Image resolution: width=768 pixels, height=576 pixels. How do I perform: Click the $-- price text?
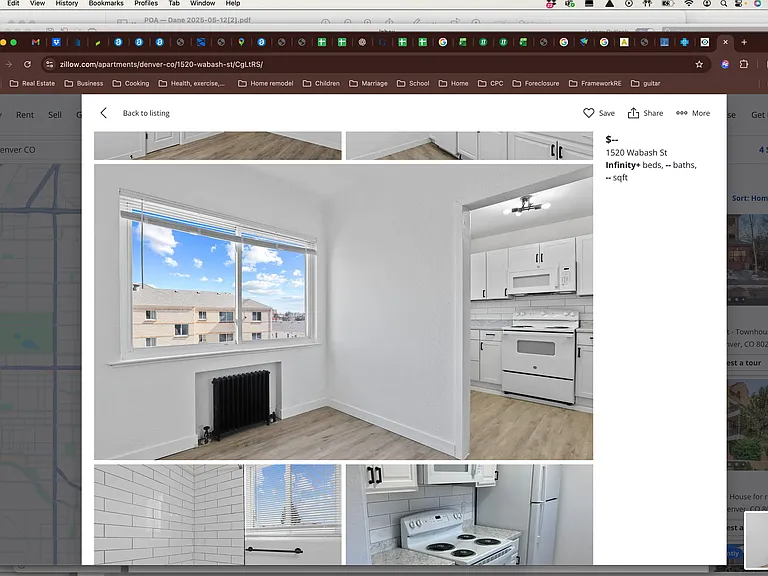point(612,140)
